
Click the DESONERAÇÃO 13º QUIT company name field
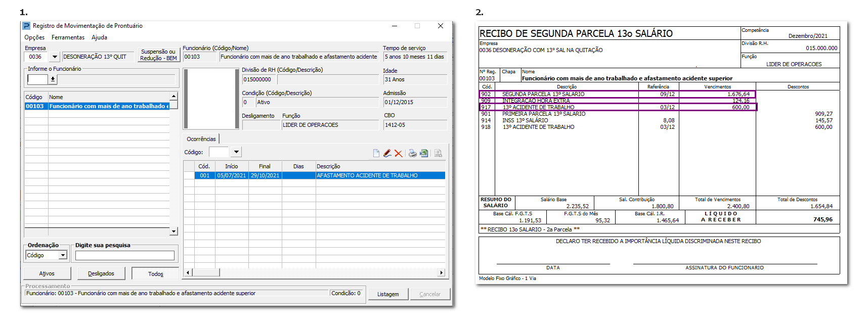click(x=98, y=57)
